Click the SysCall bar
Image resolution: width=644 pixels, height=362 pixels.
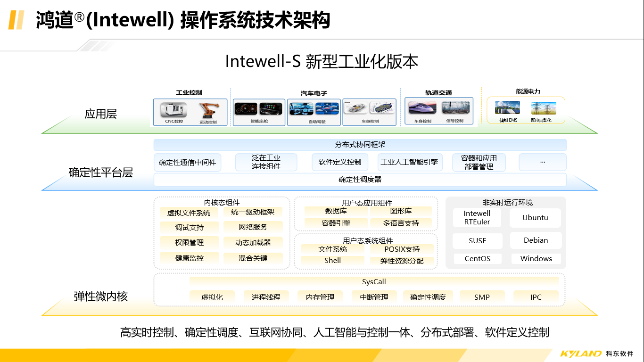pyautogui.click(x=374, y=282)
